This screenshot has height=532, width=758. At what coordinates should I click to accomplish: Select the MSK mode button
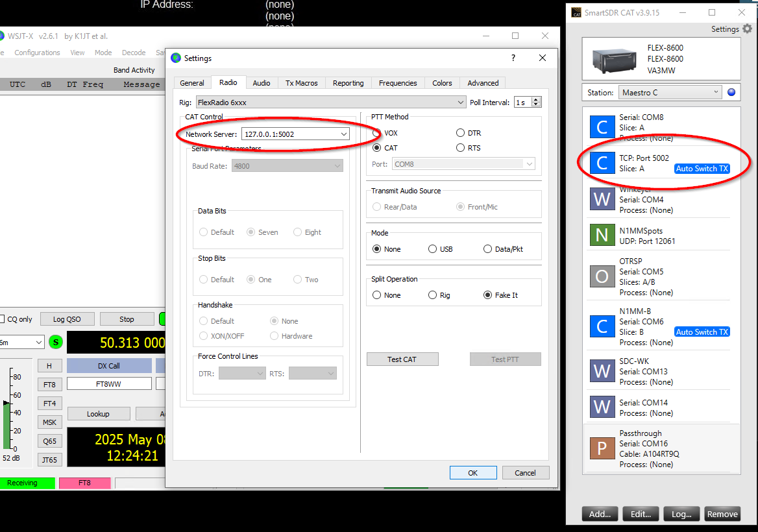pyautogui.click(x=50, y=422)
